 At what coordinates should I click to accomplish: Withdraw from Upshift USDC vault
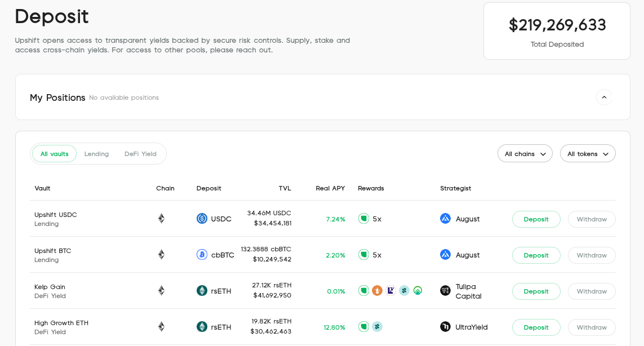pos(592,219)
